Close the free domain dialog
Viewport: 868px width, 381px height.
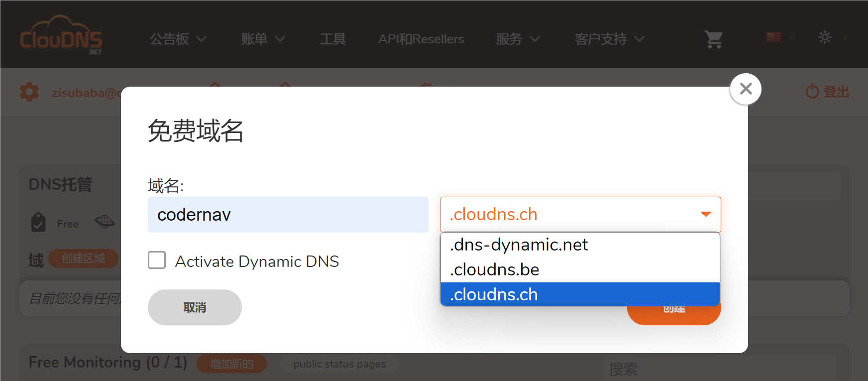745,89
